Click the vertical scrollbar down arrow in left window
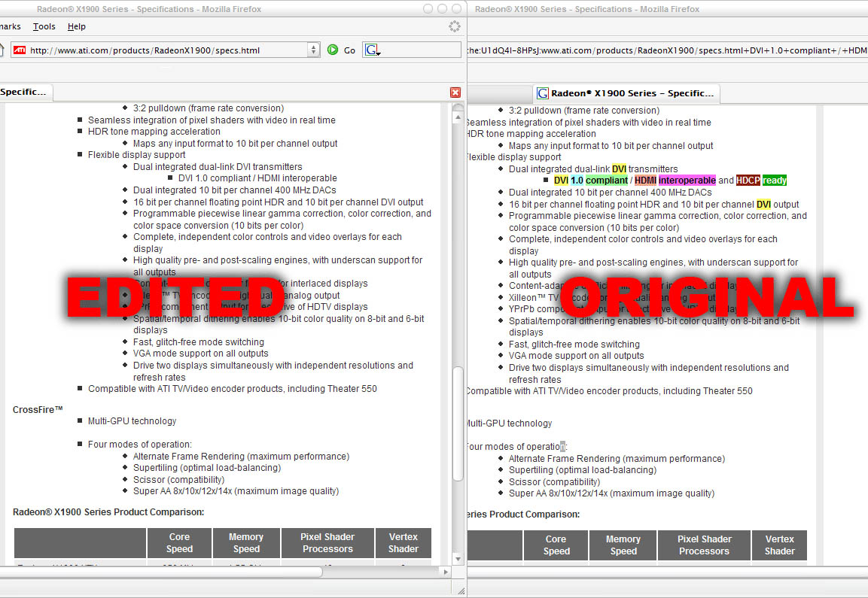The width and height of the screenshot is (868, 598). point(458,559)
